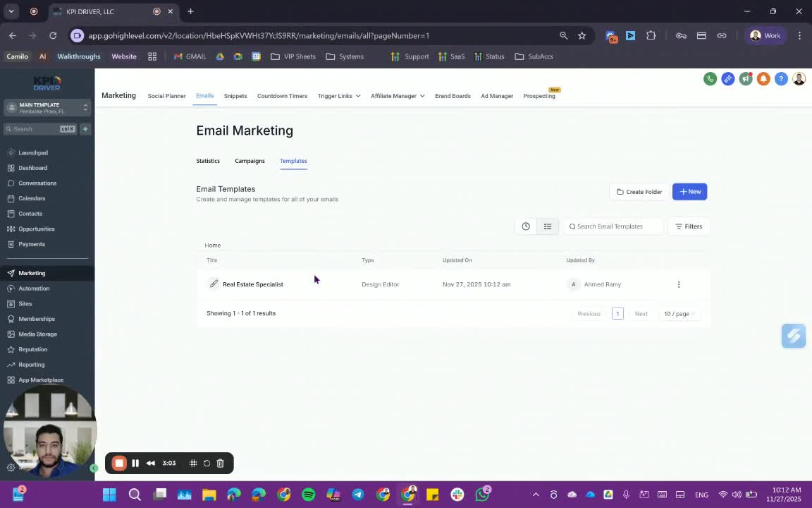Go to Brand Boards
The width and height of the screenshot is (812, 508).
[453, 96]
